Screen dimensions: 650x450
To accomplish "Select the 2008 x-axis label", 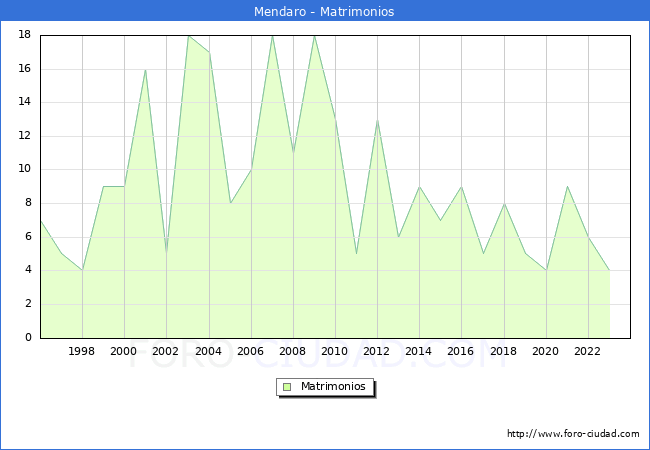I will tap(292, 351).
